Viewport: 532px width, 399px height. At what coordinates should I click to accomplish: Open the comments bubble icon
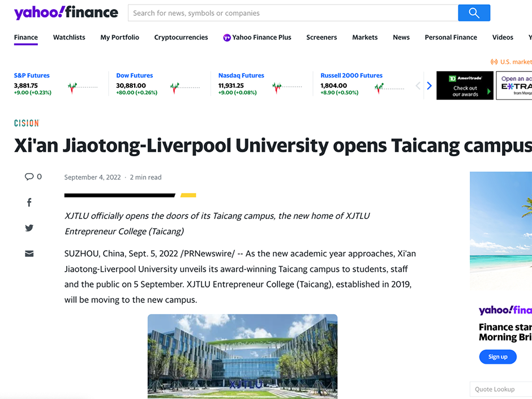click(x=29, y=177)
